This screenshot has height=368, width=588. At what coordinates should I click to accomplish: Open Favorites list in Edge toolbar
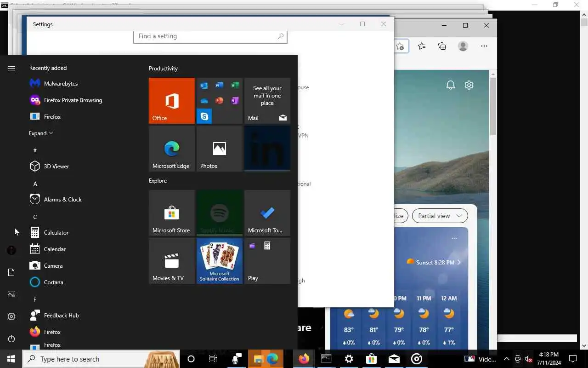coord(422,46)
